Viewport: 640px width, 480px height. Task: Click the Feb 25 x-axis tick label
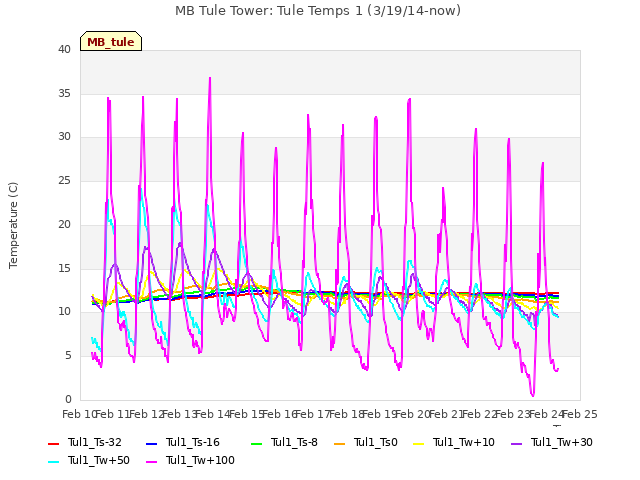(580, 414)
